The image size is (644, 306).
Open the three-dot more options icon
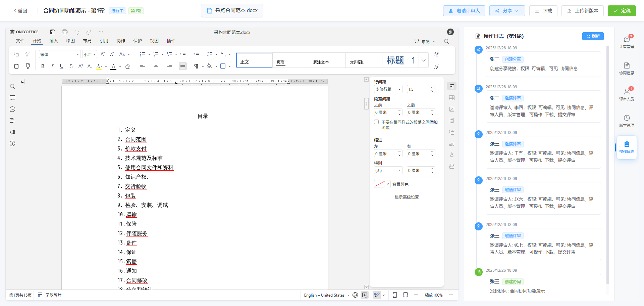(101, 32)
